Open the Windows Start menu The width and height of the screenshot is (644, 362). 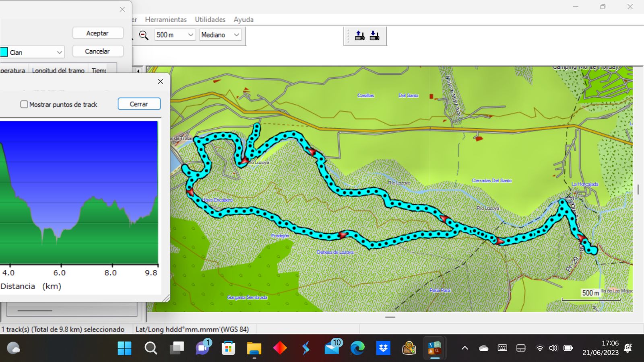124,348
